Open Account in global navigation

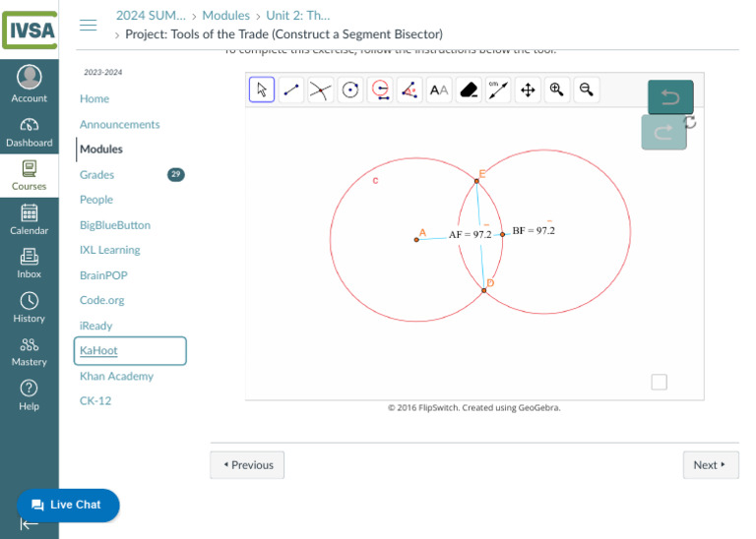pos(30,84)
